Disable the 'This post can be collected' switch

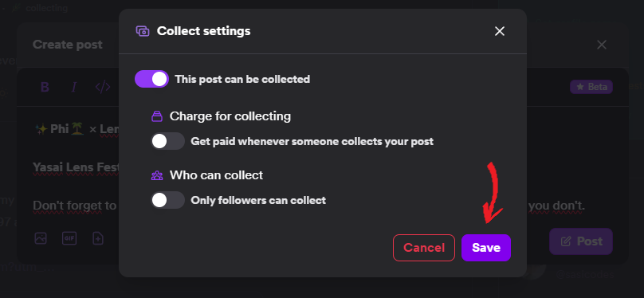pyautogui.click(x=151, y=79)
